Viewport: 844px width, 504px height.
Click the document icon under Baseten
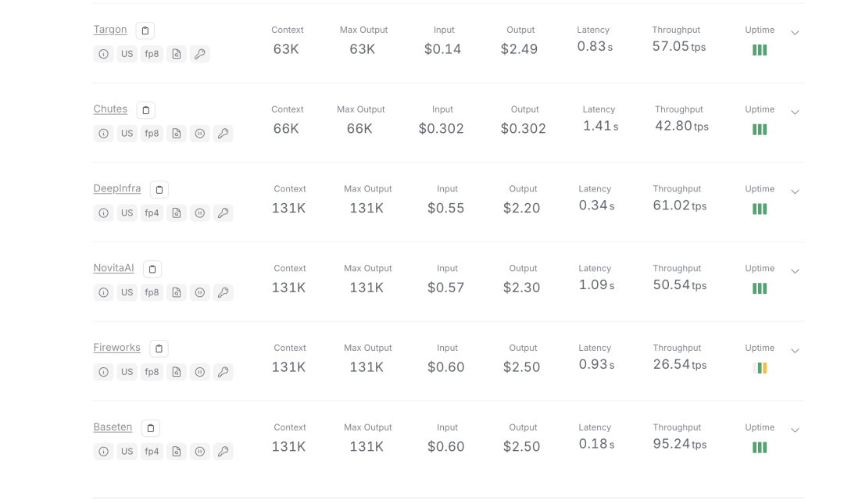(x=177, y=452)
